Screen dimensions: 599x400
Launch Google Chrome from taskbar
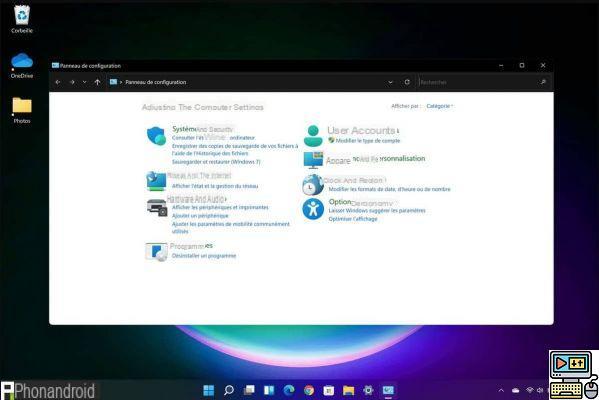(x=309, y=390)
